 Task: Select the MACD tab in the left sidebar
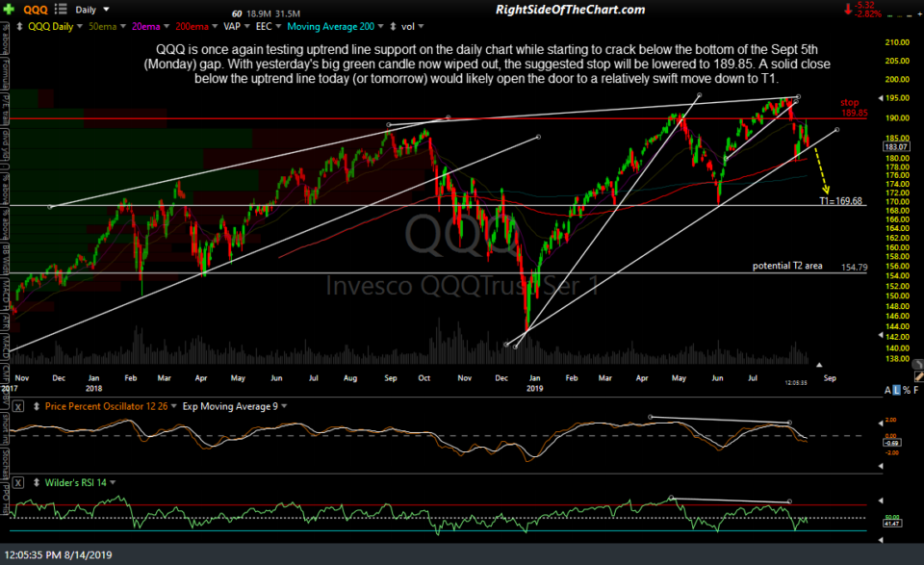(6, 351)
